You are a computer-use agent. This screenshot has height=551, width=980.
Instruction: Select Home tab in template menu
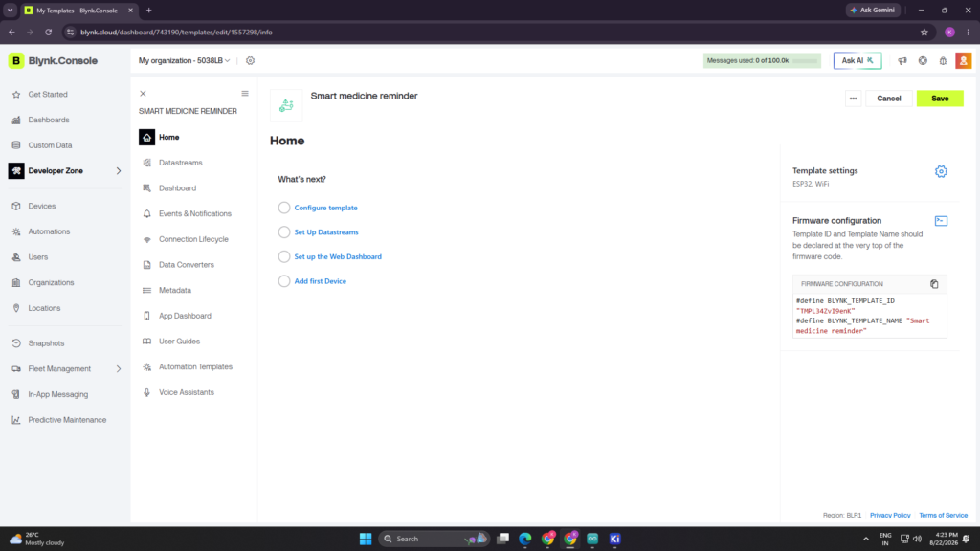coord(168,138)
